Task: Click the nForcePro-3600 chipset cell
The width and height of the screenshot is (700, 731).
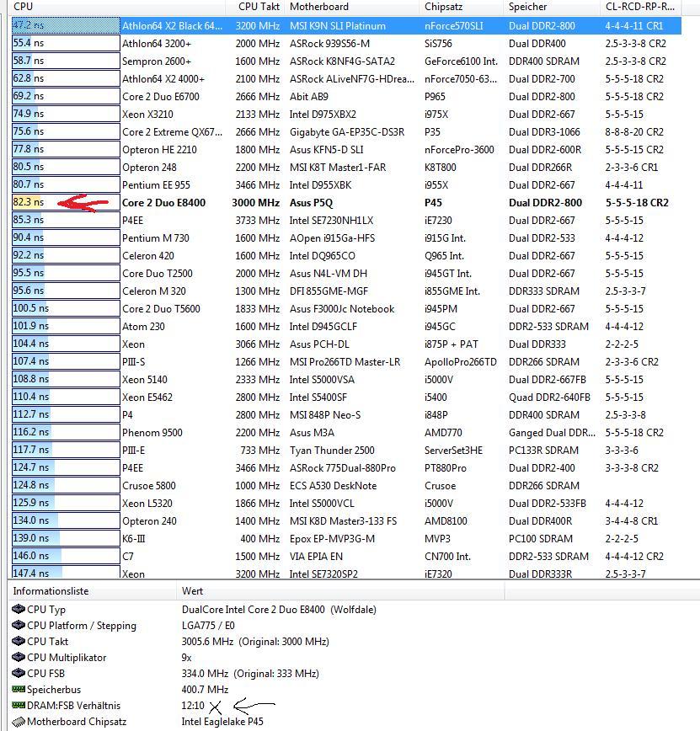Action: (459, 150)
